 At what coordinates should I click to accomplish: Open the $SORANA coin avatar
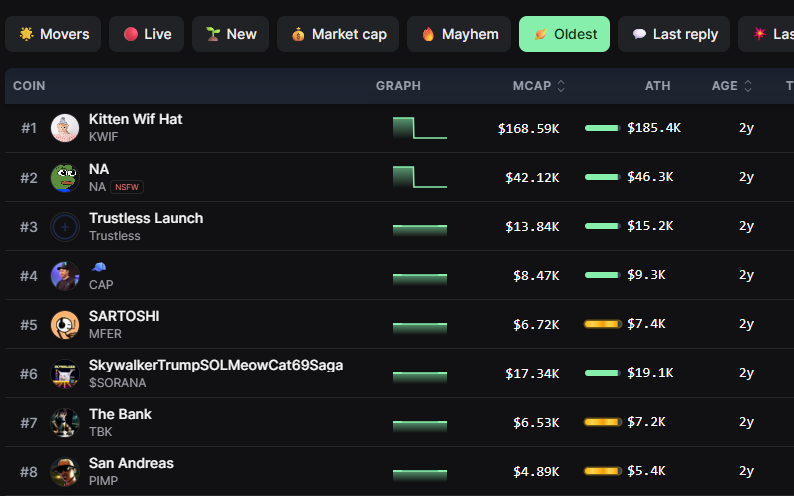pos(65,374)
